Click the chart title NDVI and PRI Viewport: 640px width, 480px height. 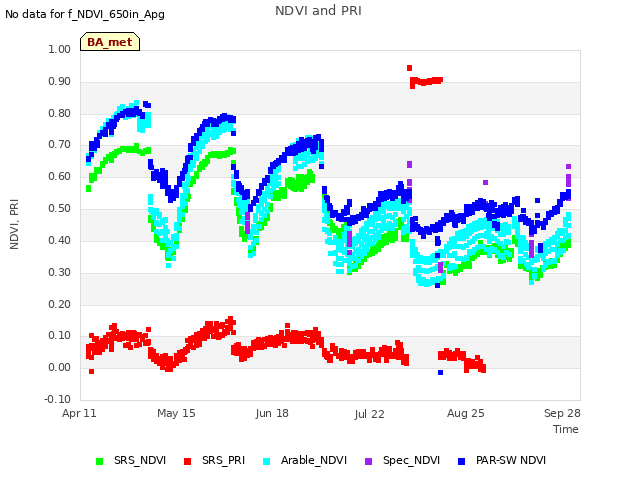pos(318,11)
